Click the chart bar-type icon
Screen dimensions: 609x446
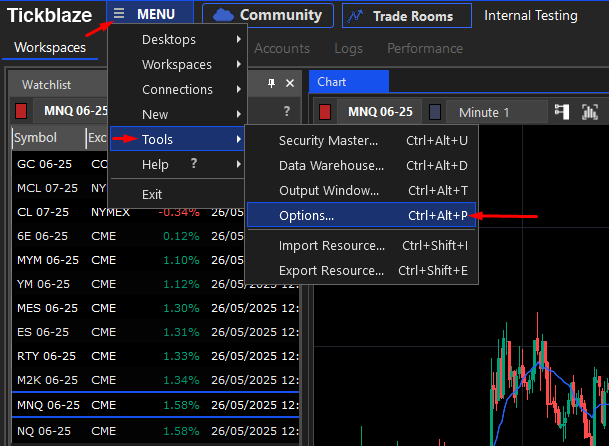pyautogui.click(x=590, y=112)
